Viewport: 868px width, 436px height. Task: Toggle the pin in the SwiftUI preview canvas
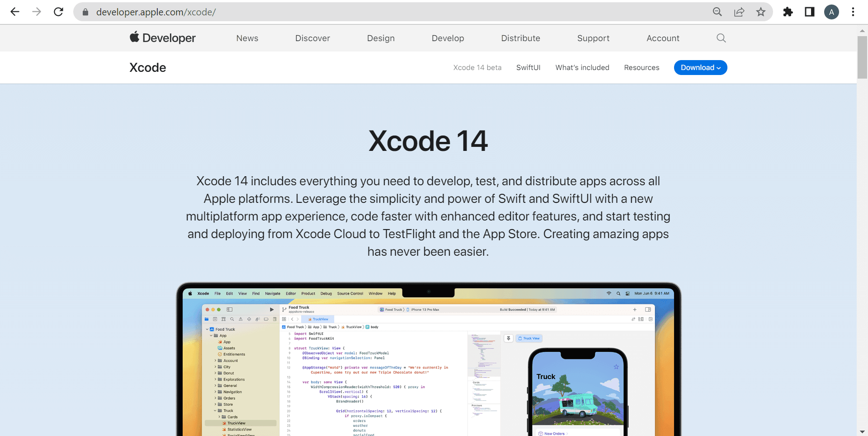pyautogui.click(x=509, y=338)
